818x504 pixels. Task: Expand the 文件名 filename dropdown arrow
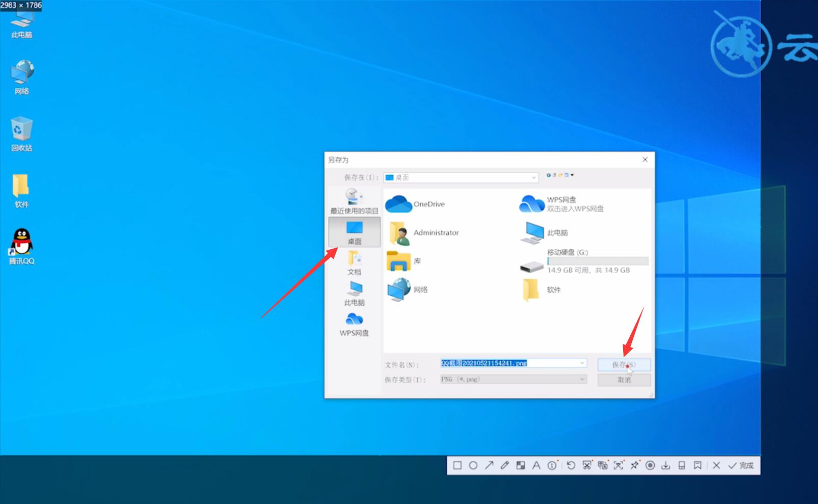[582, 363]
